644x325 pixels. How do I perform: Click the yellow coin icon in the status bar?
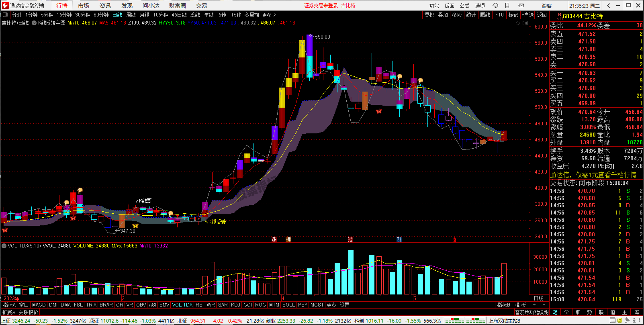621,321
